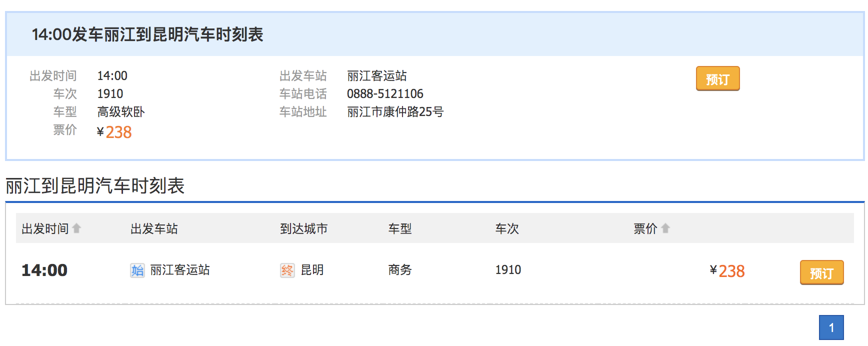Sort by 出发时间 using its arrow icon
The height and width of the screenshot is (346, 868).
[x=76, y=228]
